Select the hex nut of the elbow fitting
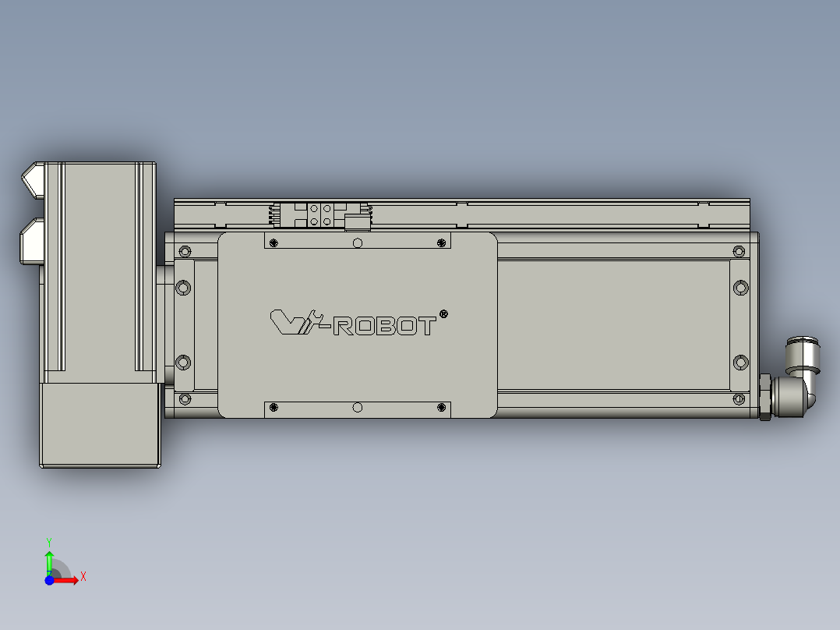The image size is (840, 630). click(765, 398)
